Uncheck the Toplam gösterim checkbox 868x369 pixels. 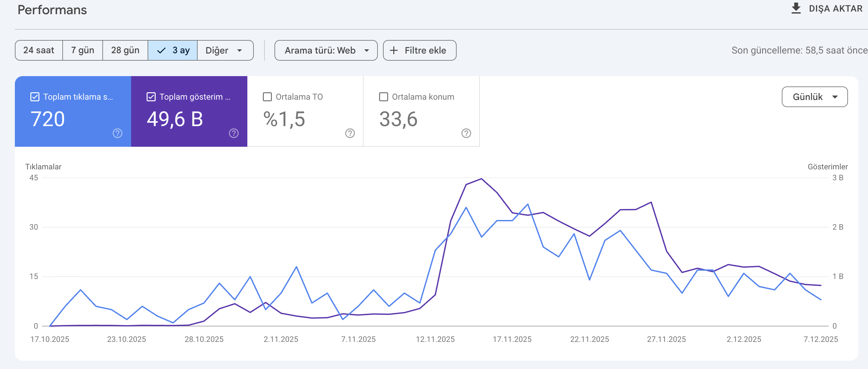[151, 97]
